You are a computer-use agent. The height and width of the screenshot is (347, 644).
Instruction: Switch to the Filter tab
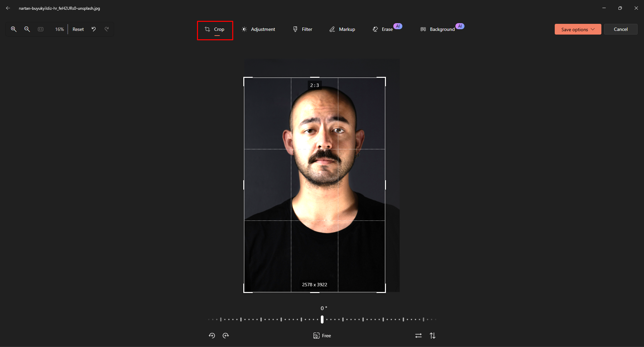pyautogui.click(x=302, y=29)
